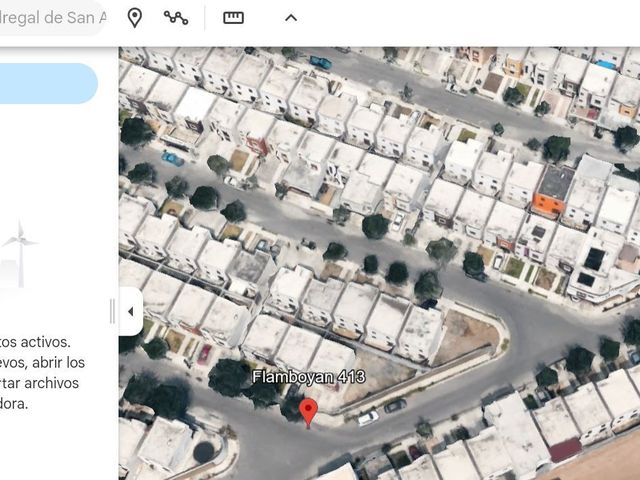The image size is (640, 480).
Task: Activate the Measure distance ruler tool
Action: point(233,18)
